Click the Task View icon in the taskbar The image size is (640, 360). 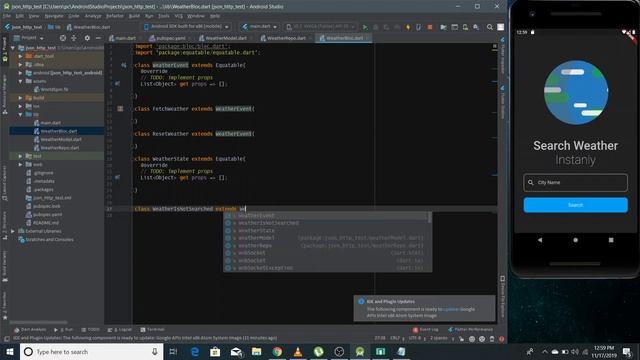pos(173,351)
